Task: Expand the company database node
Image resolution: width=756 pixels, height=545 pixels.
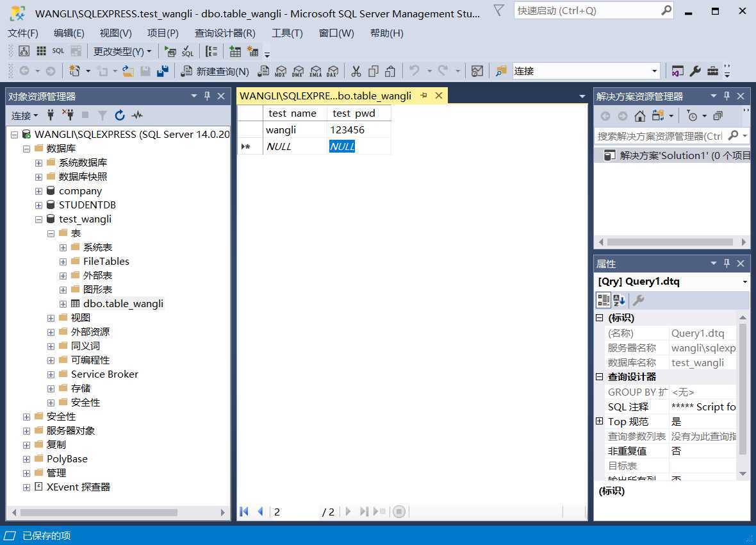Action: (38, 191)
